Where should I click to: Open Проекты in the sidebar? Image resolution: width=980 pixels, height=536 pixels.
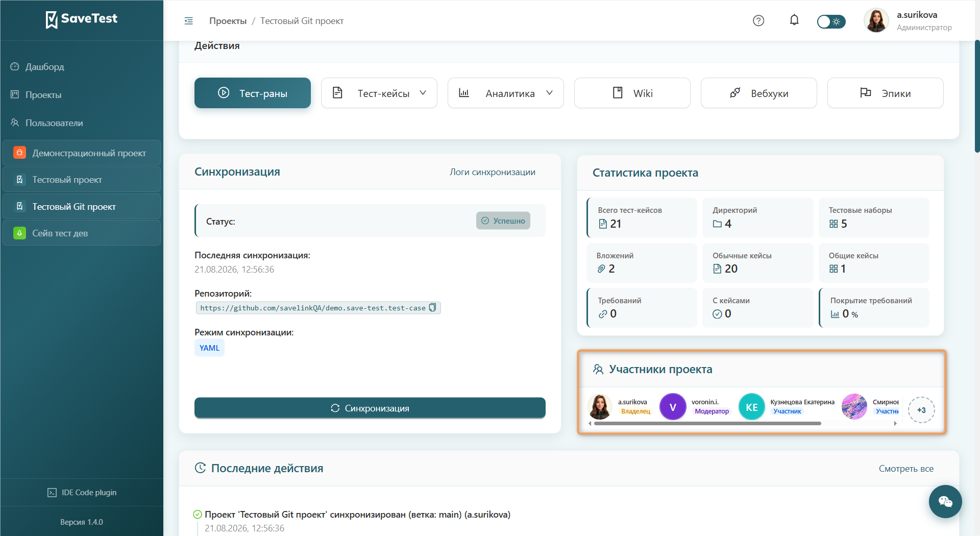pyautogui.click(x=43, y=95)
